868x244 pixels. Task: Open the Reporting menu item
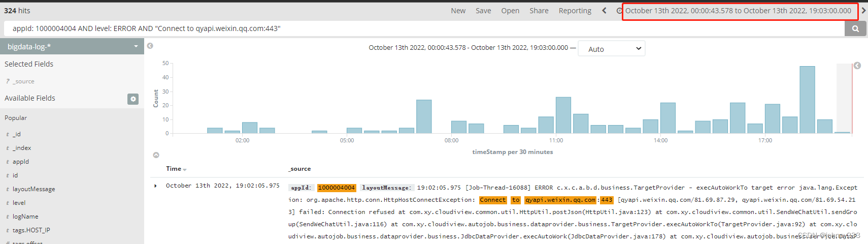tap(575, 11)
